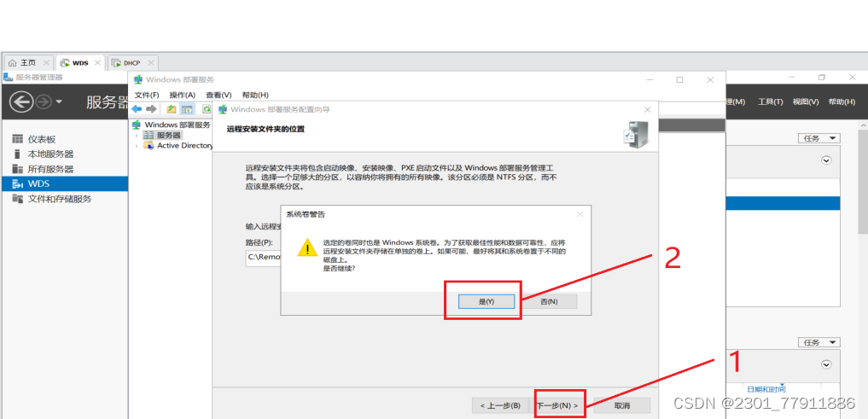This screenshot has width=868, height=419.
Task: Collapse the upper panel with chevron
Action: pyautogui.click(x=826, y=160)
